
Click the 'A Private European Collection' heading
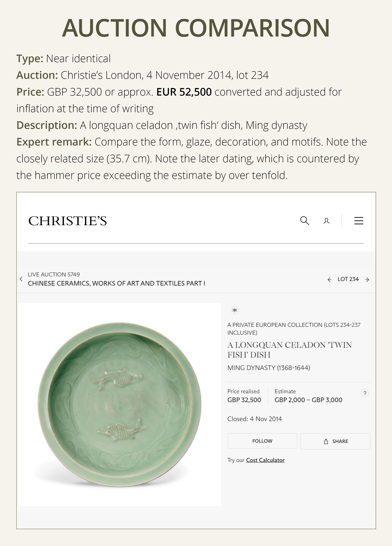(x=294, y=329)
